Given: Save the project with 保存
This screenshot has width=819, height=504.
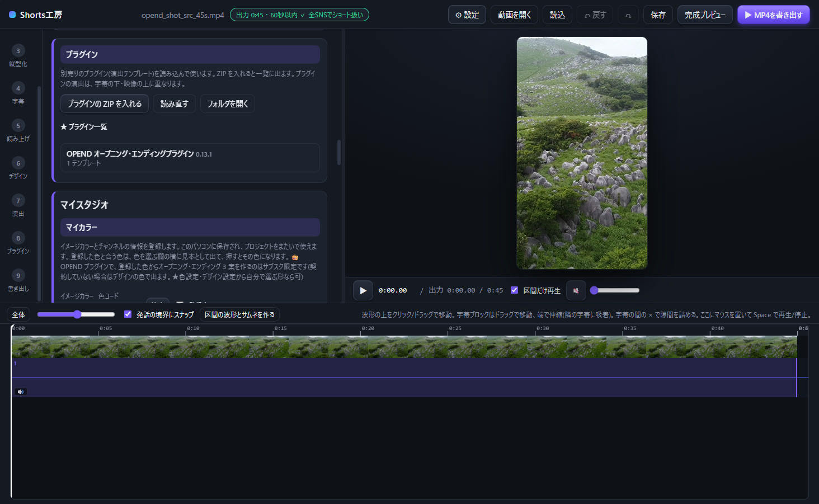Looking at the screenshot, I should (x=658, y=15).
